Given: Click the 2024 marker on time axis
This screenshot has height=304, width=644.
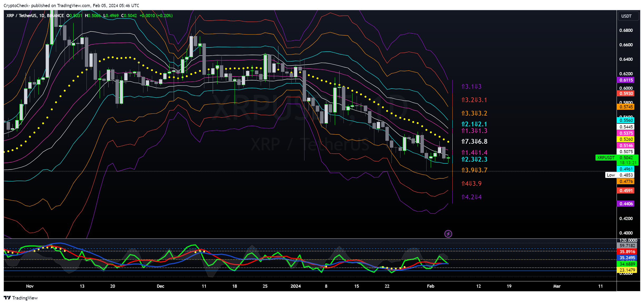Looking at the screenshot, I should (296, 286).
